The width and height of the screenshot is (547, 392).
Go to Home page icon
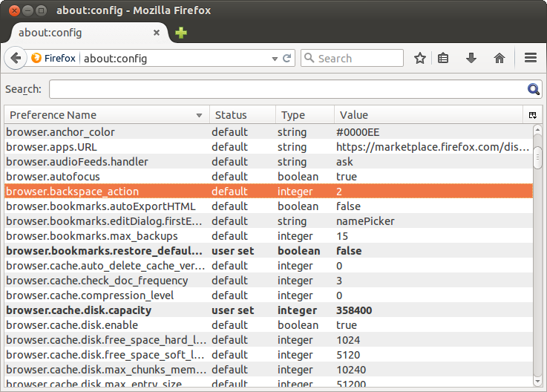click(499, 58)
